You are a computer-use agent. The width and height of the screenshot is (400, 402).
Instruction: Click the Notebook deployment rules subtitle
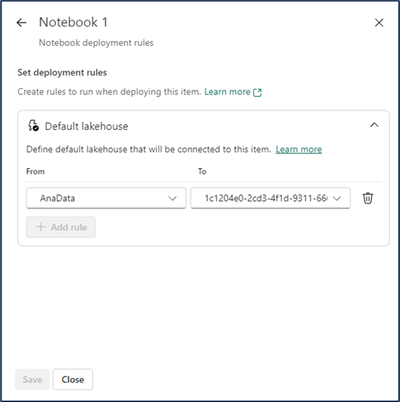tap(96, 43)
